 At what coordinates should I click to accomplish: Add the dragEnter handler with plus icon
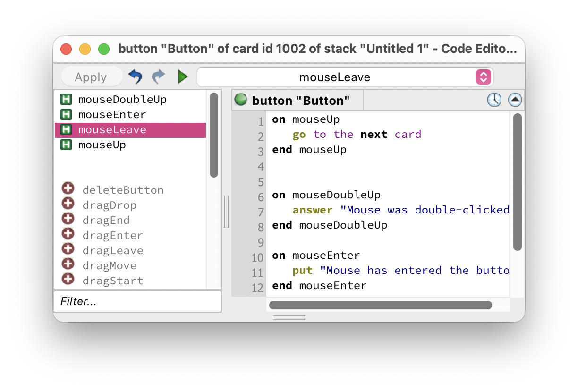[x=68, y=234]
